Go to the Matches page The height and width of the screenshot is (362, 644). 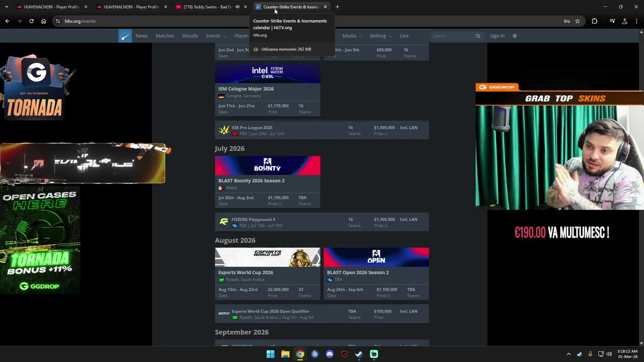pyautogui.click(x=165, y=36)
